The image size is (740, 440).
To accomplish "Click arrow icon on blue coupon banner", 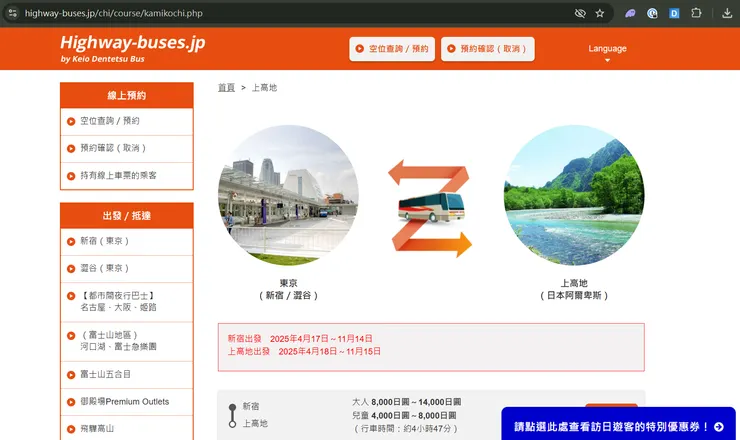I will click(x=719, y=427).
